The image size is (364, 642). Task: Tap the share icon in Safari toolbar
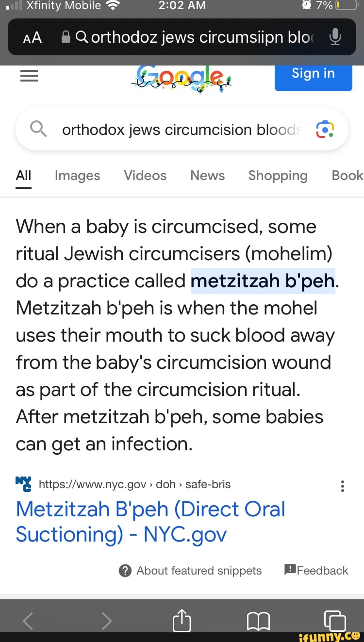pos(182,620)
